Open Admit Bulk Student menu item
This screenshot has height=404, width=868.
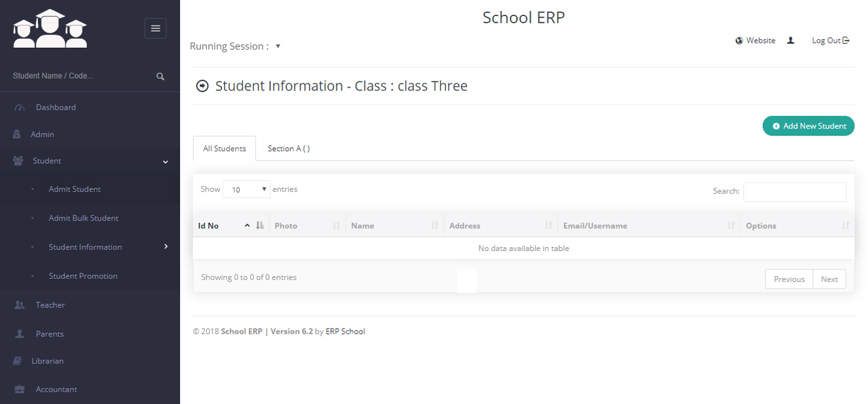(83, 218)
